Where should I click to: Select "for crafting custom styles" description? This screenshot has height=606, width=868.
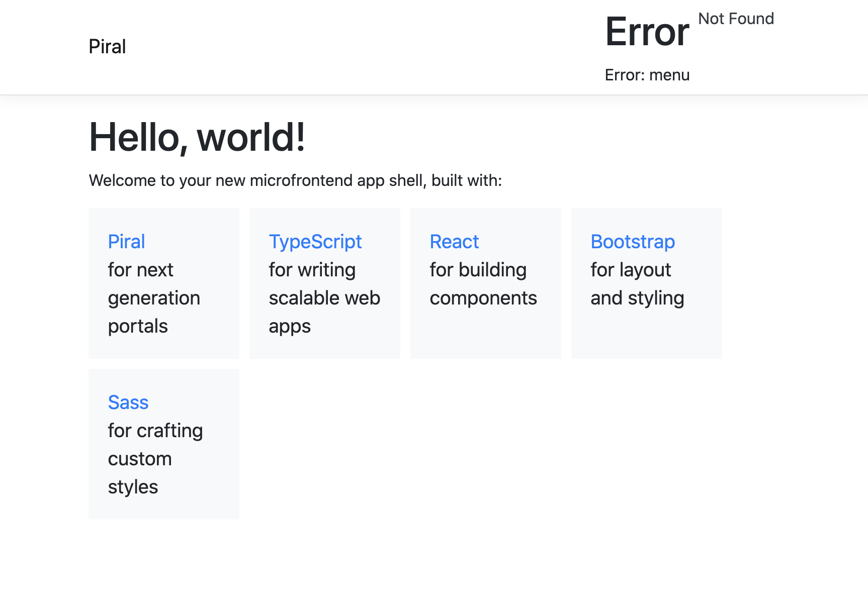[155, 459]
